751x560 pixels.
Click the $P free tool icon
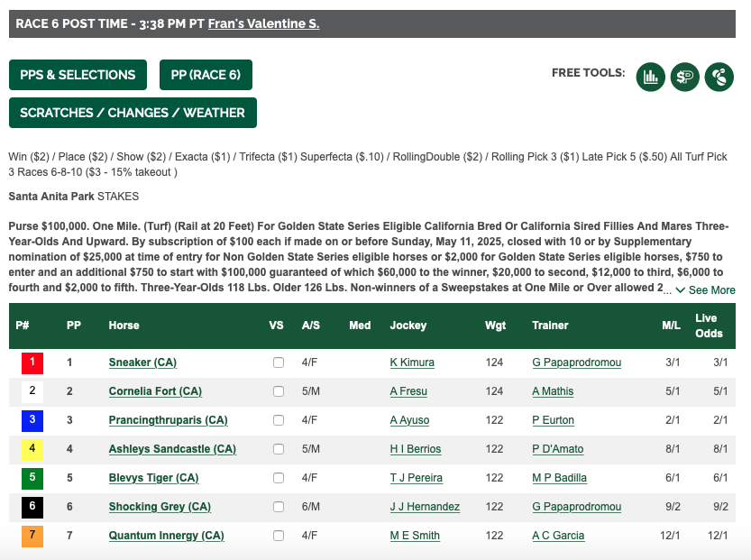(x=685, y=77)
